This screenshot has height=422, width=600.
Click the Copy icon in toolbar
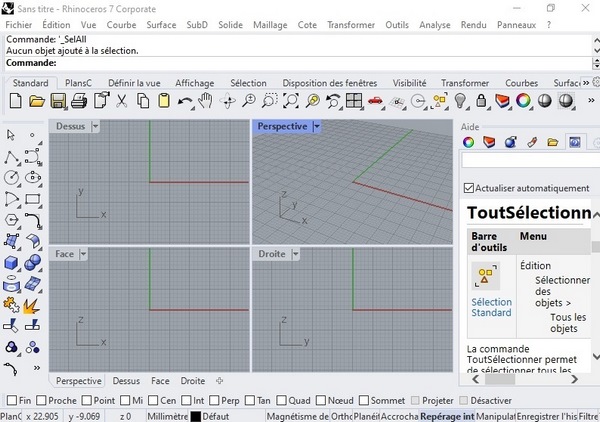(x=143, y=101)
